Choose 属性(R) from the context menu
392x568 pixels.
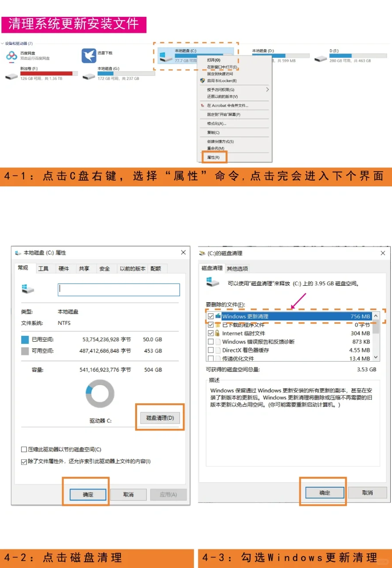tap(213, 158)
